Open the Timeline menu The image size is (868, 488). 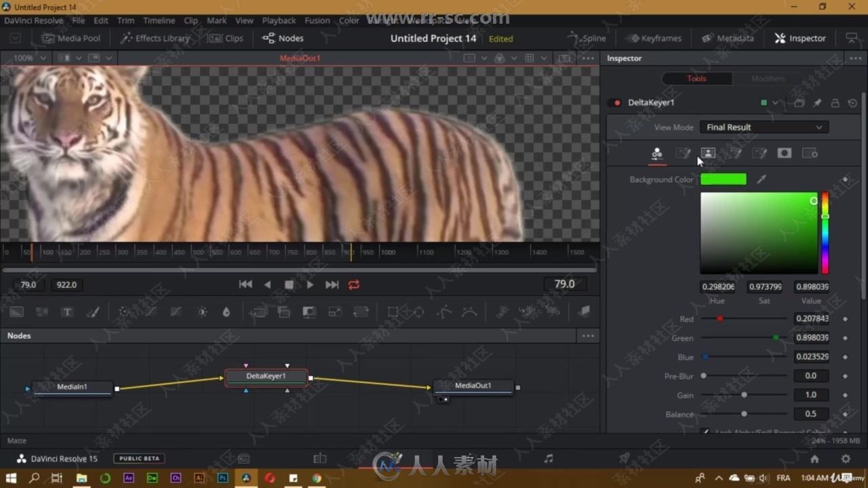click(159, 20)
